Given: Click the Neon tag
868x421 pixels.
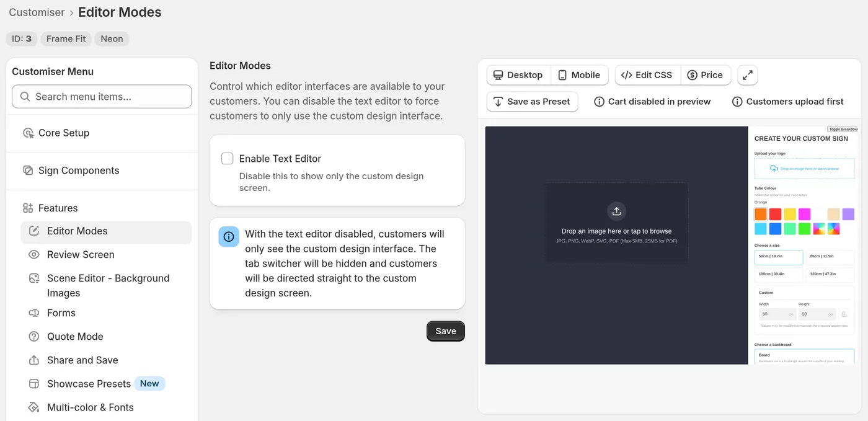Looking at the screenshot, I should tap(112, 39).
